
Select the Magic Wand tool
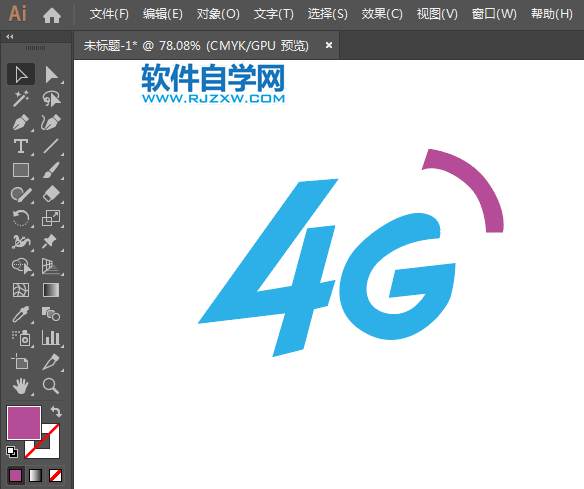21,98
